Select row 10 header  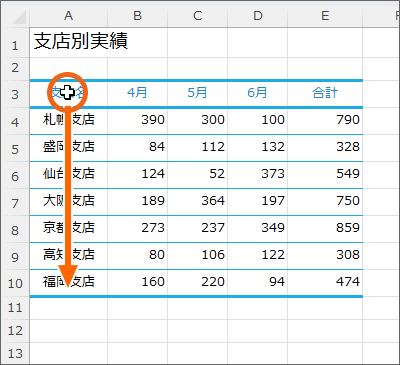pos(15,283)
